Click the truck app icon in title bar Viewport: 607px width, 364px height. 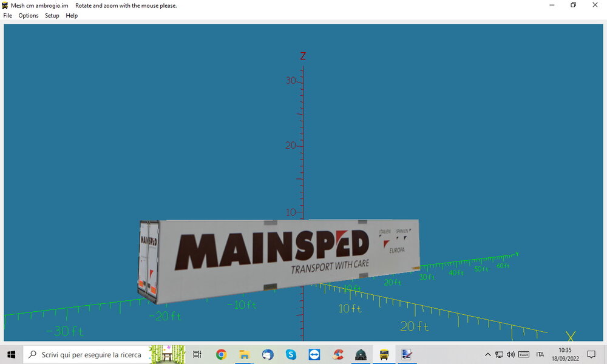[x=5, y=5]
